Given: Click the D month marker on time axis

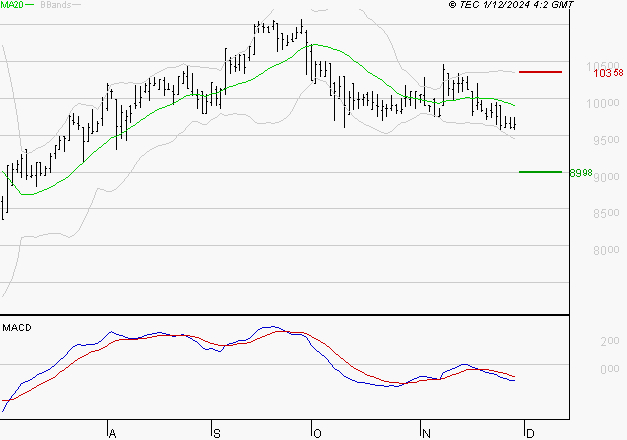Looking at the screenshot, I should 530,434.
